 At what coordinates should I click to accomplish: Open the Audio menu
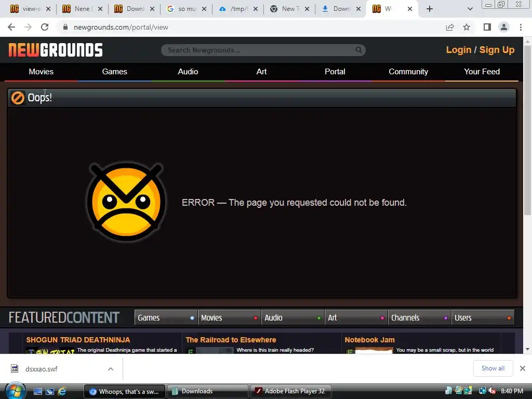coord(188,72)
